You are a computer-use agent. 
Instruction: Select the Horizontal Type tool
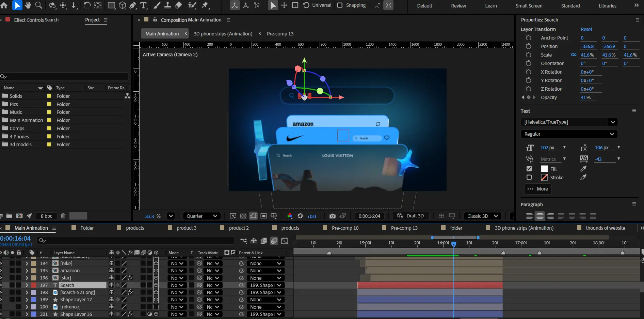(144, 5)
